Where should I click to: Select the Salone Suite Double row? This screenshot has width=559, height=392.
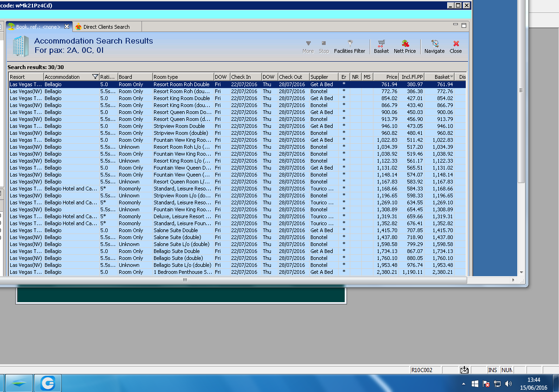[x=238, y=230]
